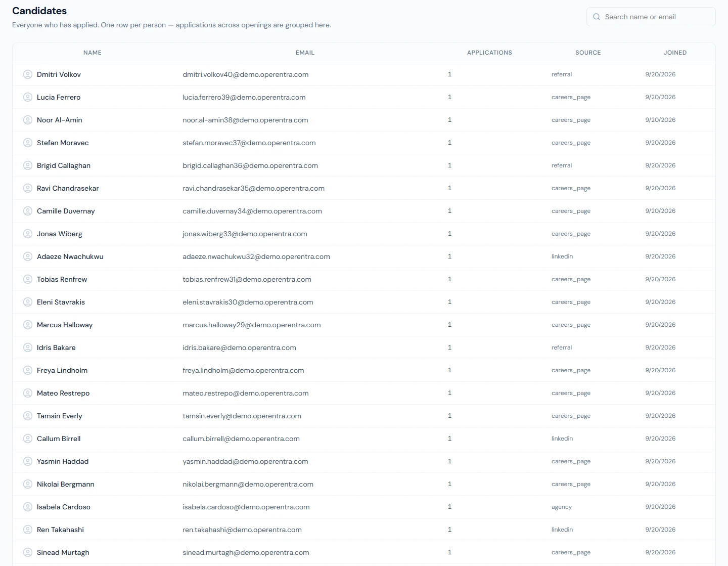Select Yasmin Haddad's name
The image size is (728, 566).
[63, 461]
